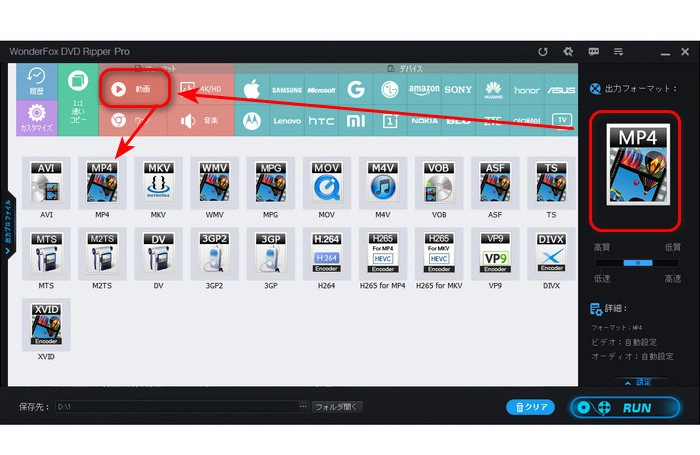Open Microsoft device profiles

321,90
